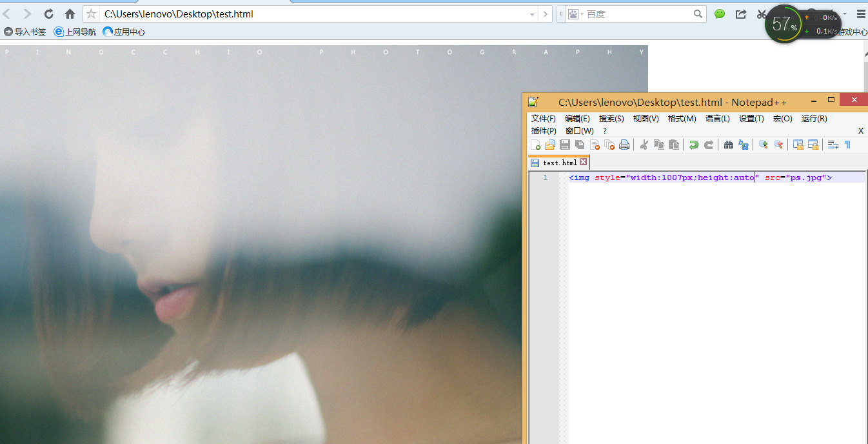Click the 57% memory accelerator ball widget
Screen dimensions: 868x444
pyautogui.click(x=784, y=25)
